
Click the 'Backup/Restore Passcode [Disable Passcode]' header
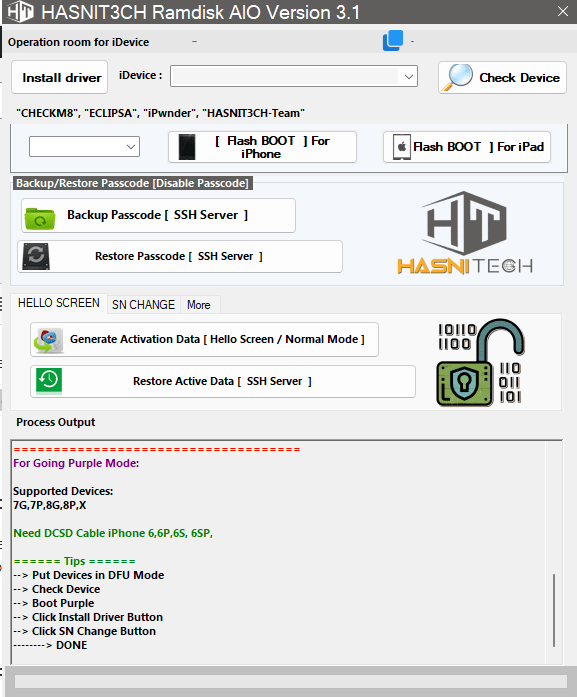point(132,183)
